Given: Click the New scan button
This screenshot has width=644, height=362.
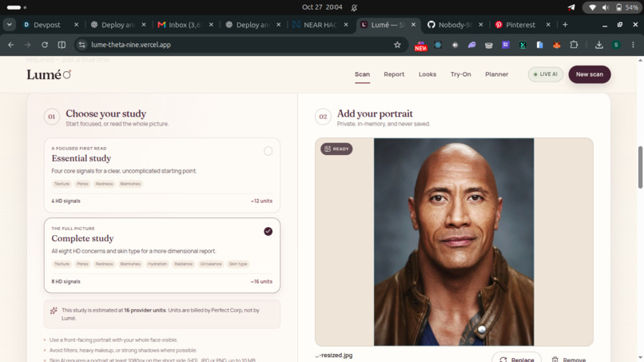Looking at the screenshot, I should click(x=590, y=74).
